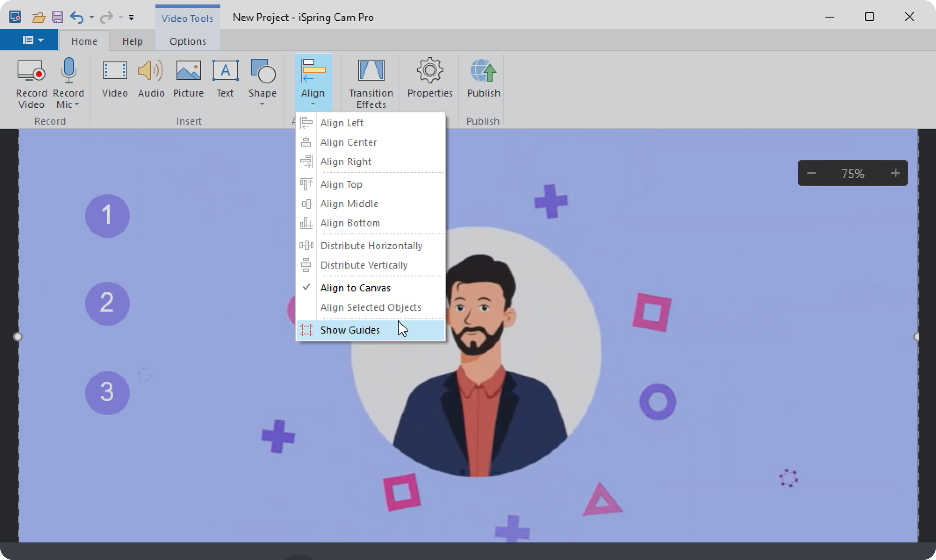Save project with floppy disk icon
The width and height of the screenshot is (936, 560).
click(x=57, y=18)
